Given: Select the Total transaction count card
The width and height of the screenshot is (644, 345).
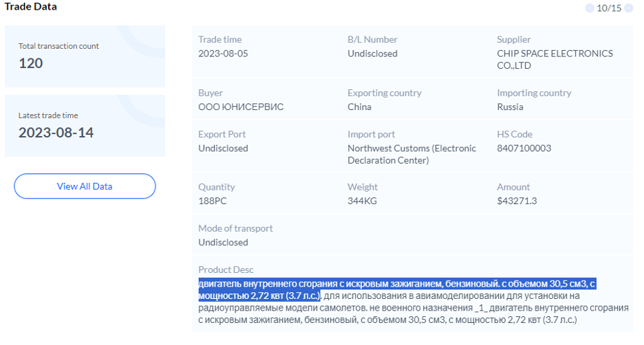Looking at the screenshot, I should [x=85, y=56].
